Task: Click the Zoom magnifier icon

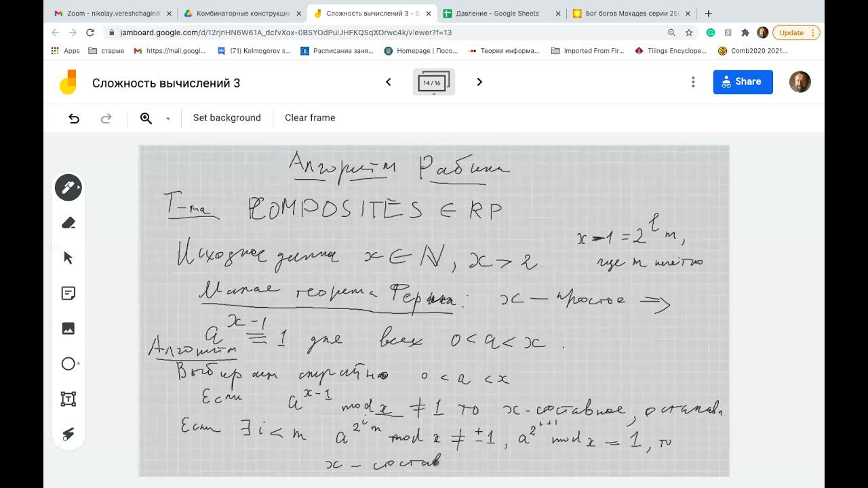Action: (x=146, y=118)
